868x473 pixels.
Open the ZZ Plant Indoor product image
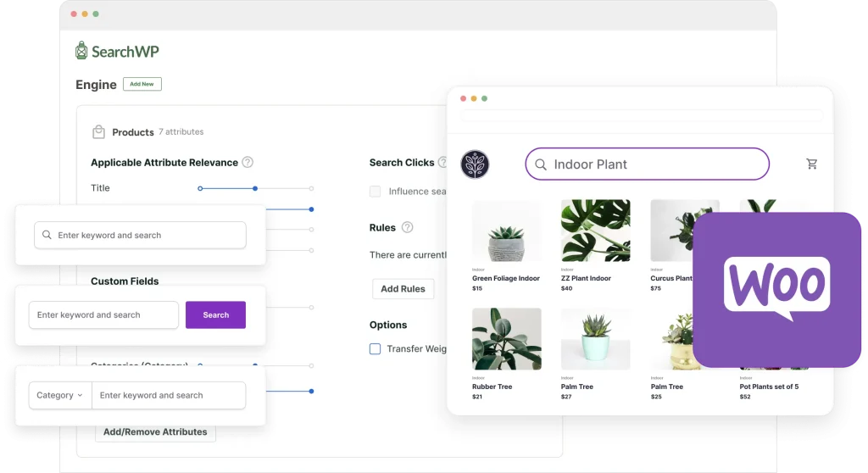596,231
